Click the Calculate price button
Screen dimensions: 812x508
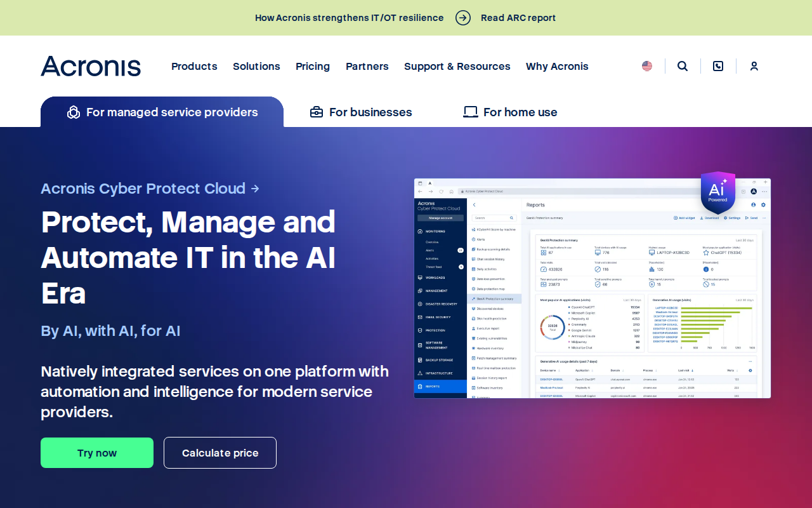coord(220,453)
